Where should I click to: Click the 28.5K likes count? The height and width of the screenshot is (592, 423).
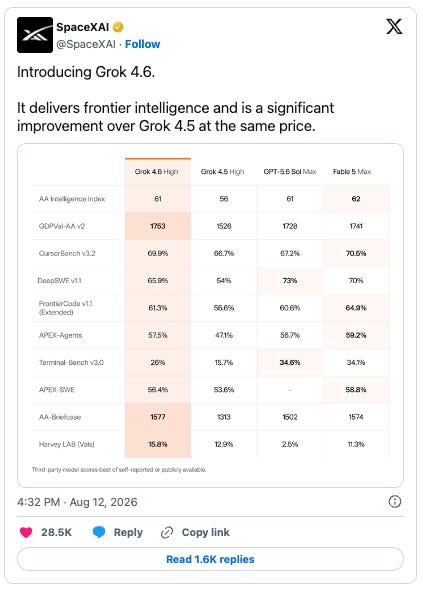[x=56, y=532]
